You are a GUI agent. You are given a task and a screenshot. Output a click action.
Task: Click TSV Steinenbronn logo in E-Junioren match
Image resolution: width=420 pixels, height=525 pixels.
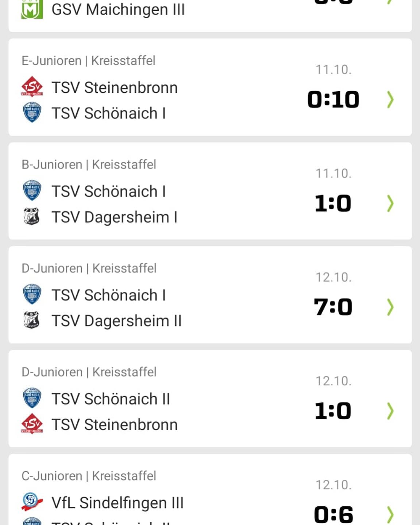pyautogui.click(x=32, y=87)
